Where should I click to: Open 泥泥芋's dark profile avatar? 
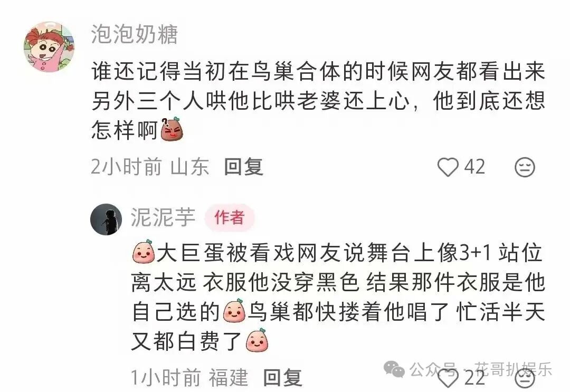point(106,219)
